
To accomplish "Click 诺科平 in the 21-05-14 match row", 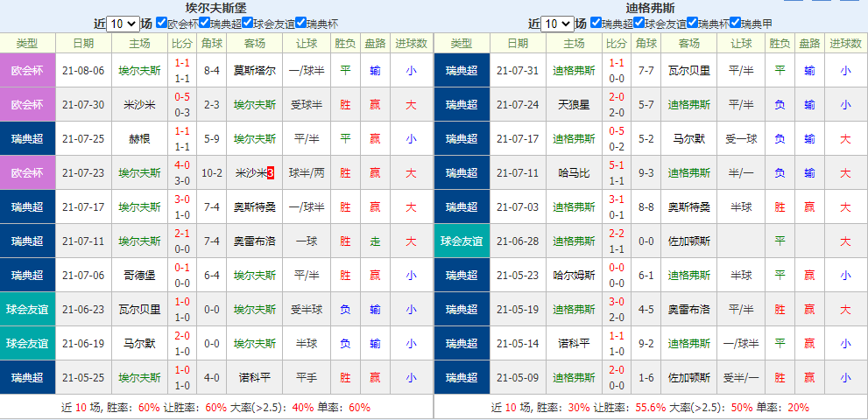I will coord(574,344).
